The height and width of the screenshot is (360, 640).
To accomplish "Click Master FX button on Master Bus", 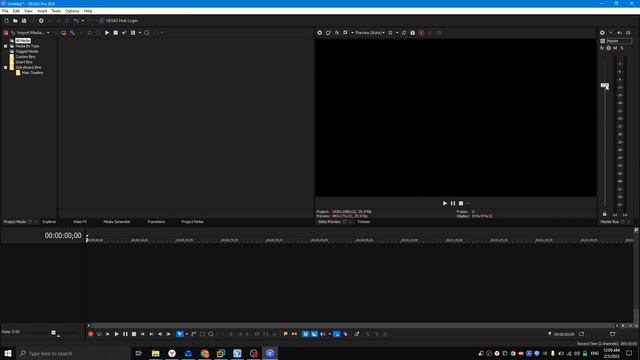I will click(602, 48).
